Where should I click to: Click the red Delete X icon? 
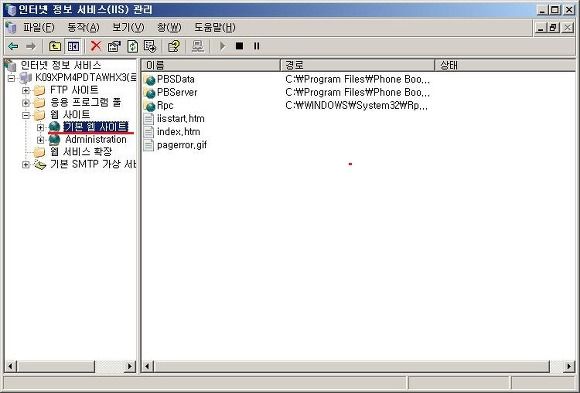(96, 46)
